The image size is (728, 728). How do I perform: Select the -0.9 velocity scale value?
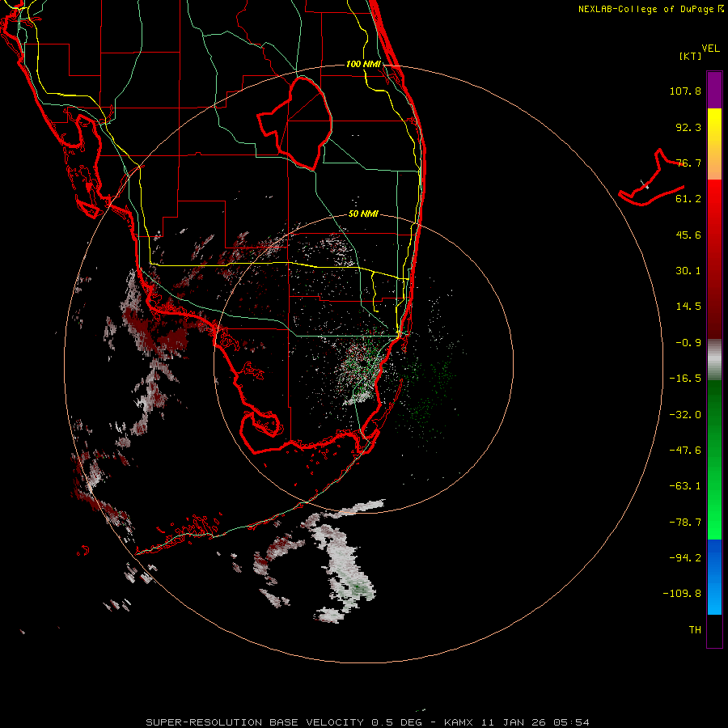tap(688, 343)
